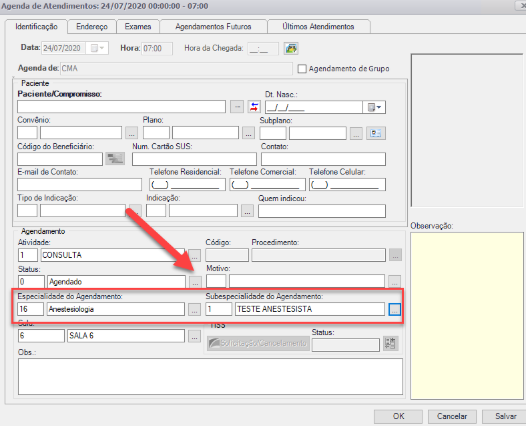Click the Quem indicou field
This screenshot has height=426, width=526.
[322, 211]
